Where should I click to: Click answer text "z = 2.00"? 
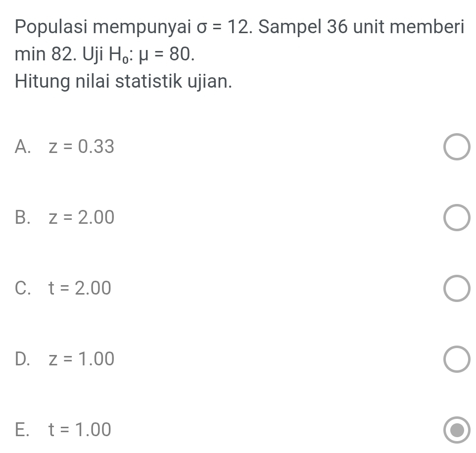[81, 217]
